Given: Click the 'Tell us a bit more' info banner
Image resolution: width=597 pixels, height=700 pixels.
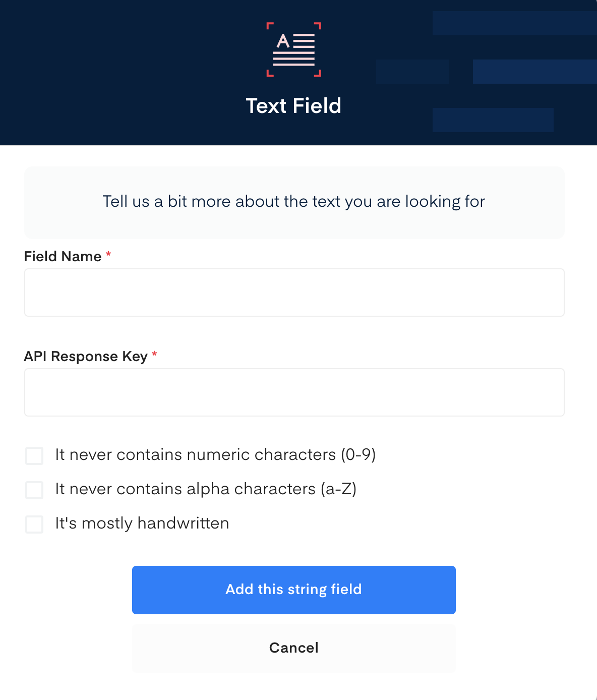Looking at the screenshot, I should (x=294, y=202).
